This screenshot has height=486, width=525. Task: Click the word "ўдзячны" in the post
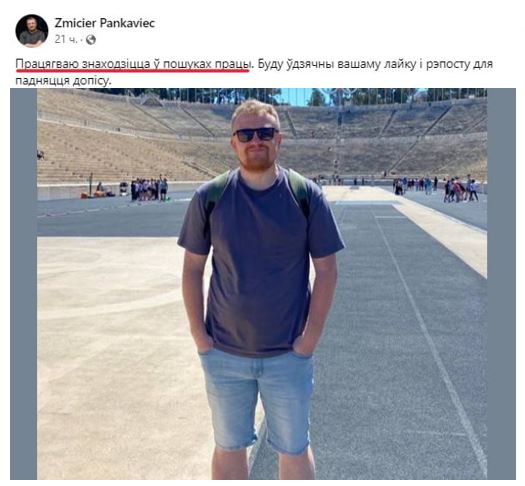(x=308, y=64)
